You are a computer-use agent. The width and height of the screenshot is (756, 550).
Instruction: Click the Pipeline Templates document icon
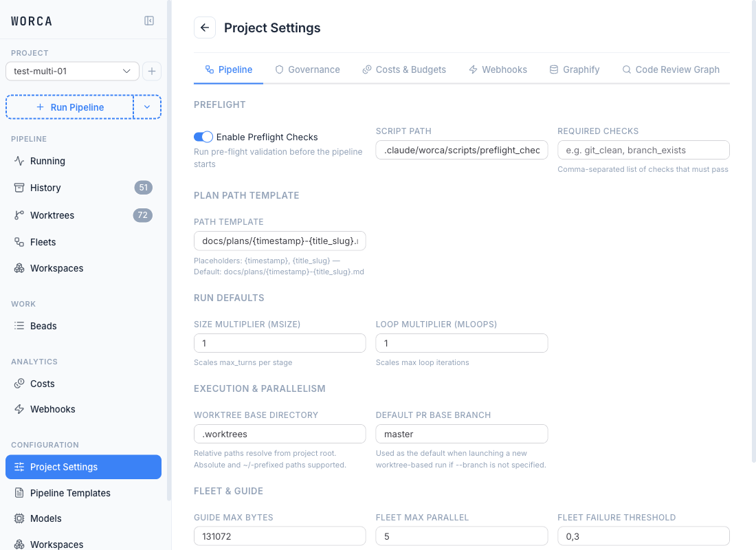(x=19, y=492)
